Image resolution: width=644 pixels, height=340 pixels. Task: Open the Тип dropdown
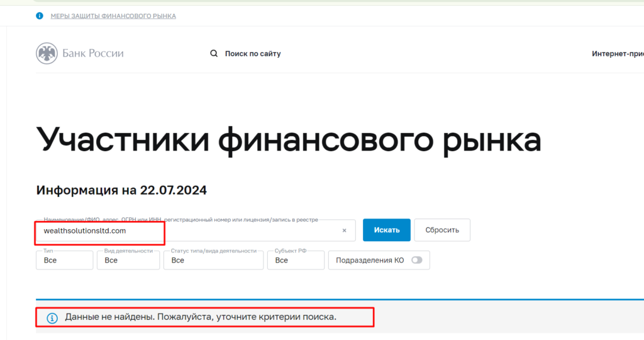(x=65, y=260)
